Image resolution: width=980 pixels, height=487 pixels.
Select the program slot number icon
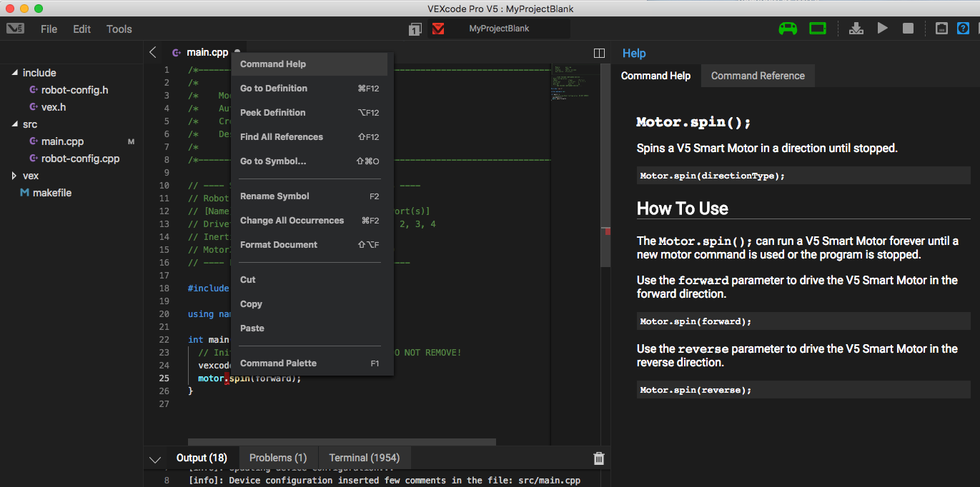pyautogui.click(x=415, y=29)
